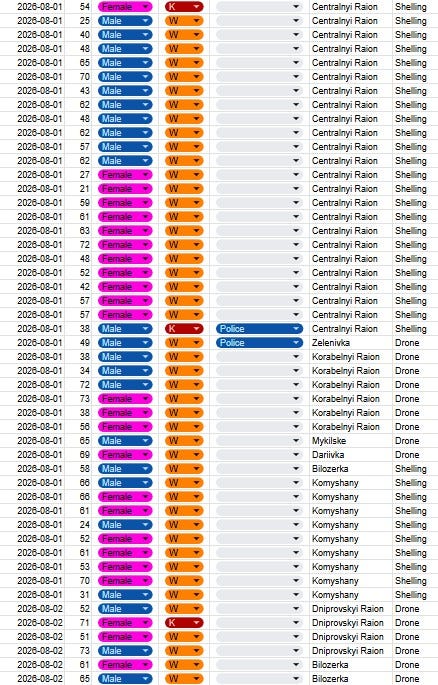Open the Female gender chip for age 21
This screenshot has height=685, width=438.
(x=125, y=189)
